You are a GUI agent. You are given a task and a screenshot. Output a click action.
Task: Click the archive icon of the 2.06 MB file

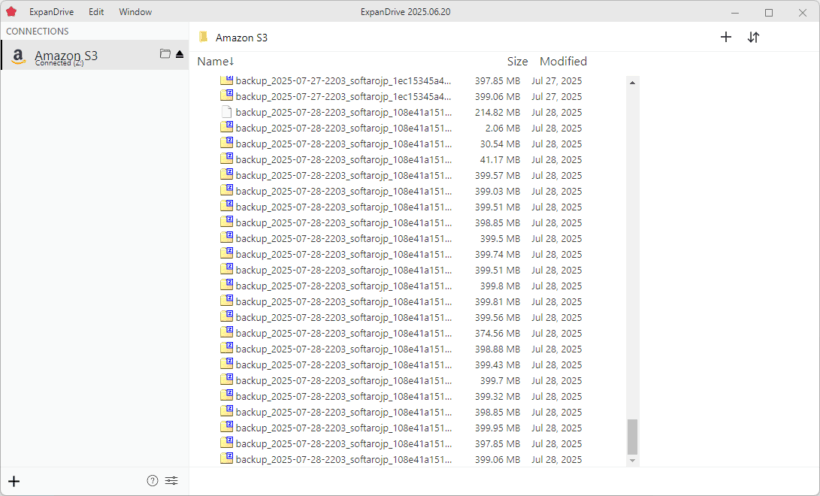click(226, 127)
